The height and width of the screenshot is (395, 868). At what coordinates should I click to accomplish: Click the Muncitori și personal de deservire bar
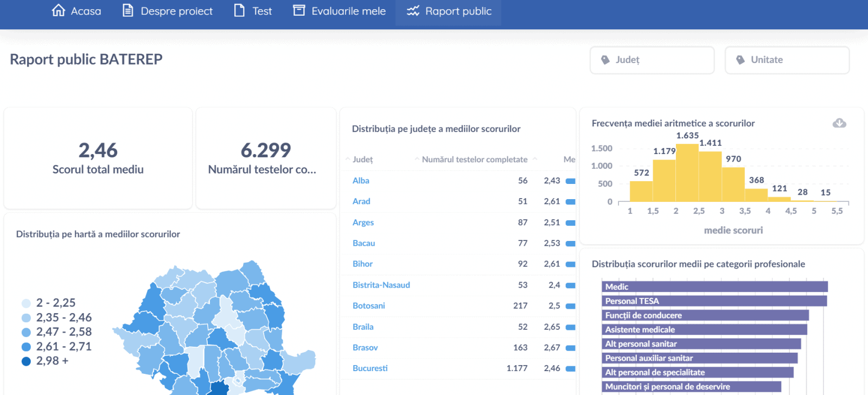692,386
